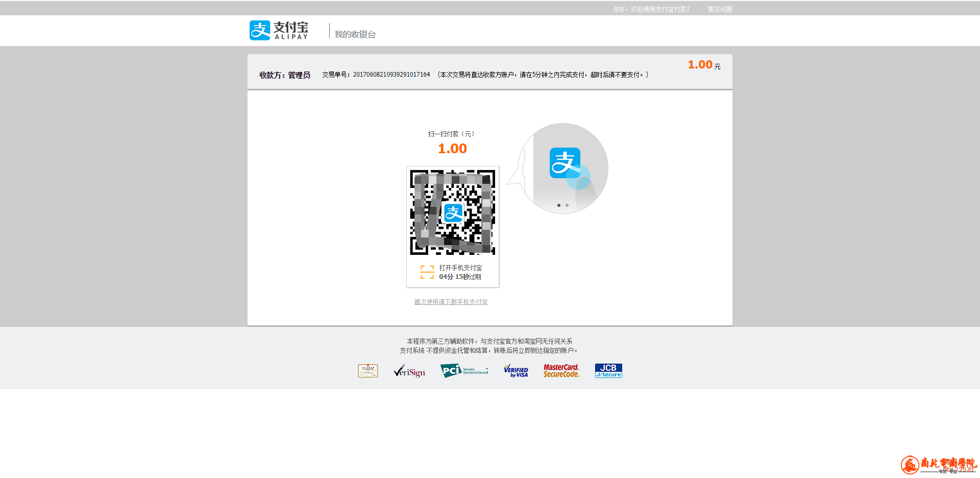Open the 常见问题 FAQ link
Screen dimensions: 980x478
(720, 9)
